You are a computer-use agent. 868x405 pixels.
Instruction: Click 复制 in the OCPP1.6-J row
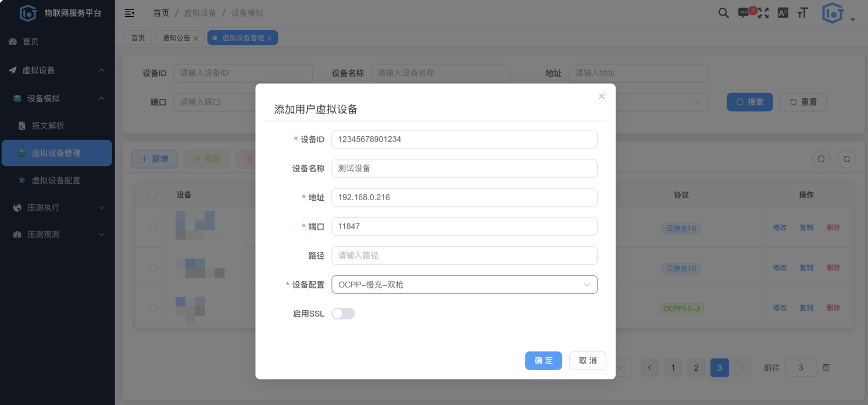coord(806,308)
